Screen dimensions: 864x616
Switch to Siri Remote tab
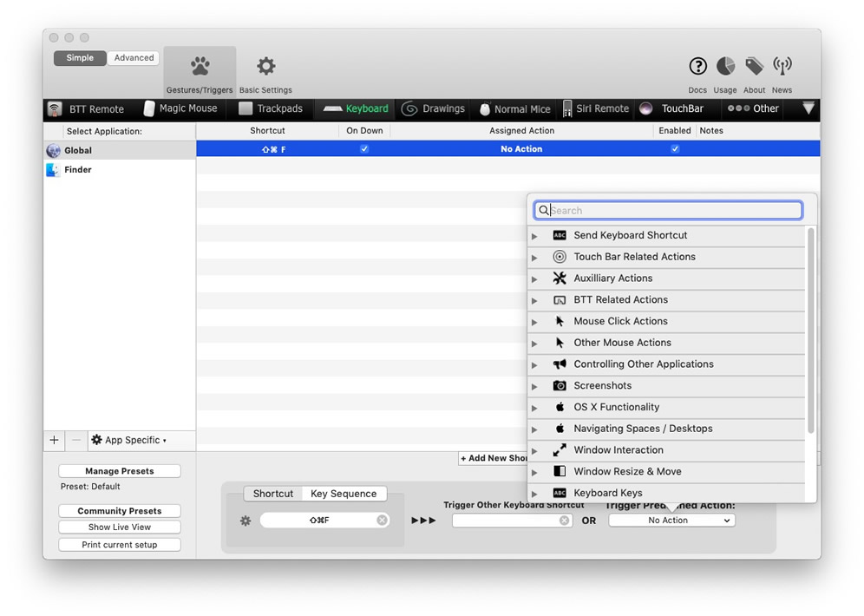pyautogui.click(x=596, y=108)
